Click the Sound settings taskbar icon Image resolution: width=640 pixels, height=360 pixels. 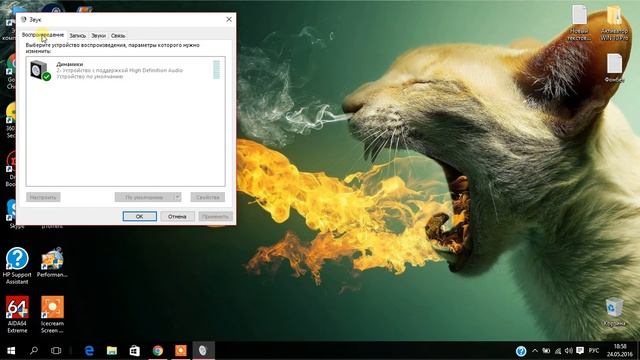coord(203,351)
